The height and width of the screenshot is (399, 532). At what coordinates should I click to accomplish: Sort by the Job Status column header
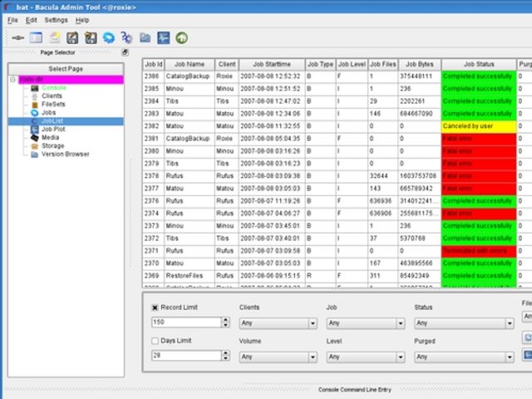click(479, 64)
